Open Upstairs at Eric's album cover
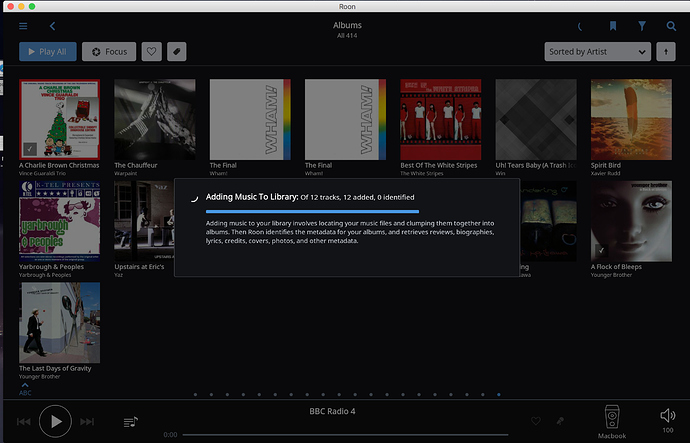The width and height of the screenshot is (690, 443). click(x=144, y=221)
